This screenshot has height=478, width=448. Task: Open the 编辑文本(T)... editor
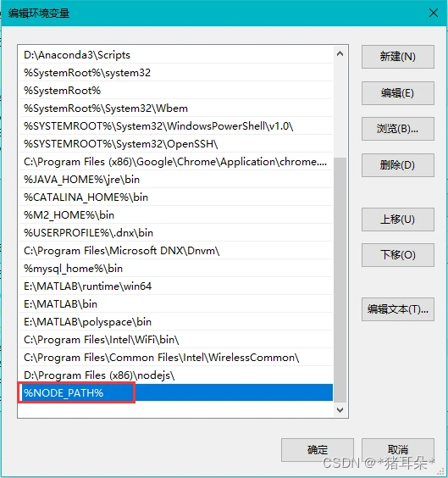click(x=398, y=309)
